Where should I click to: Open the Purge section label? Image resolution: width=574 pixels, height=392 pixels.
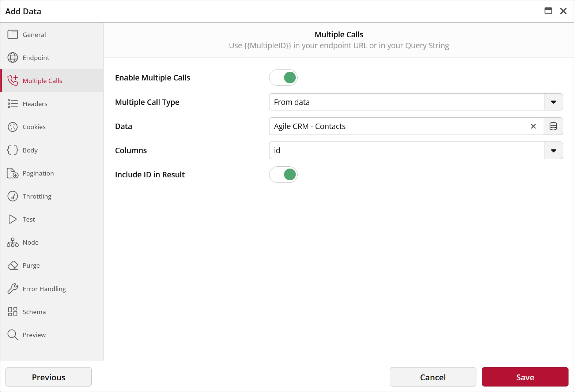click(x=31, y=265)
